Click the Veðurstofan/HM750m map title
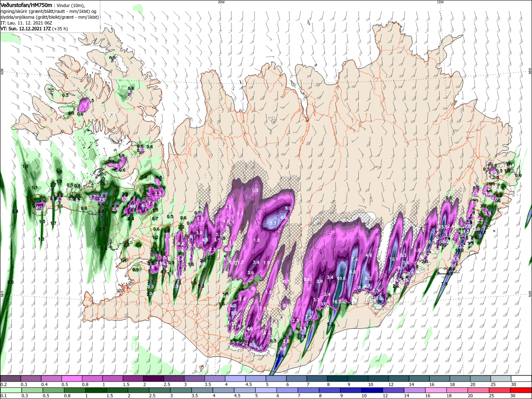 coord(27,5)
